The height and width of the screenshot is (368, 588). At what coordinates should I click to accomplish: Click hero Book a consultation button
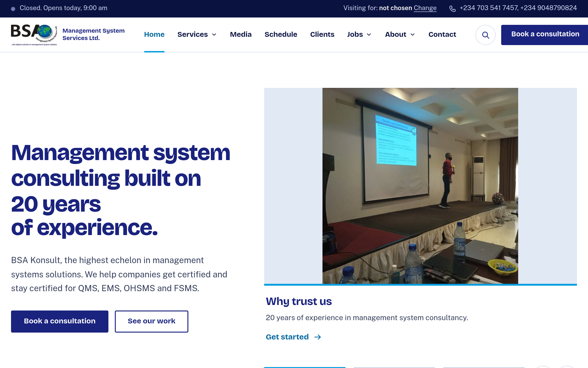[59, 321]
